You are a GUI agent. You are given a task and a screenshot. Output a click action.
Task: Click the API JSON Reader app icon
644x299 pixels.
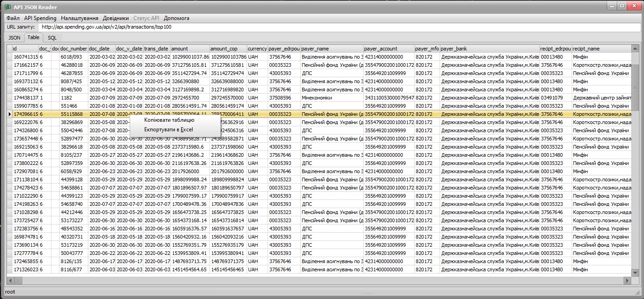click(x=8, y=7)
